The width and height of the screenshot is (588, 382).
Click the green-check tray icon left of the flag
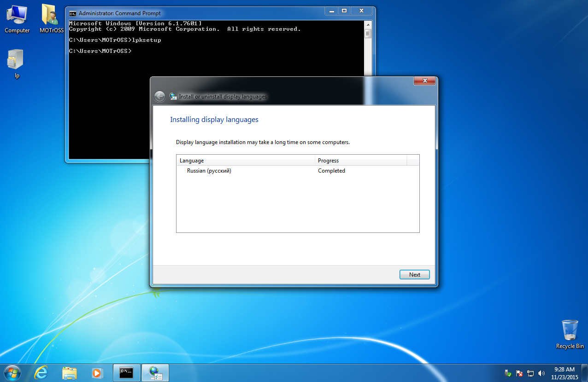pyautogui.click(x=508, y=373)
